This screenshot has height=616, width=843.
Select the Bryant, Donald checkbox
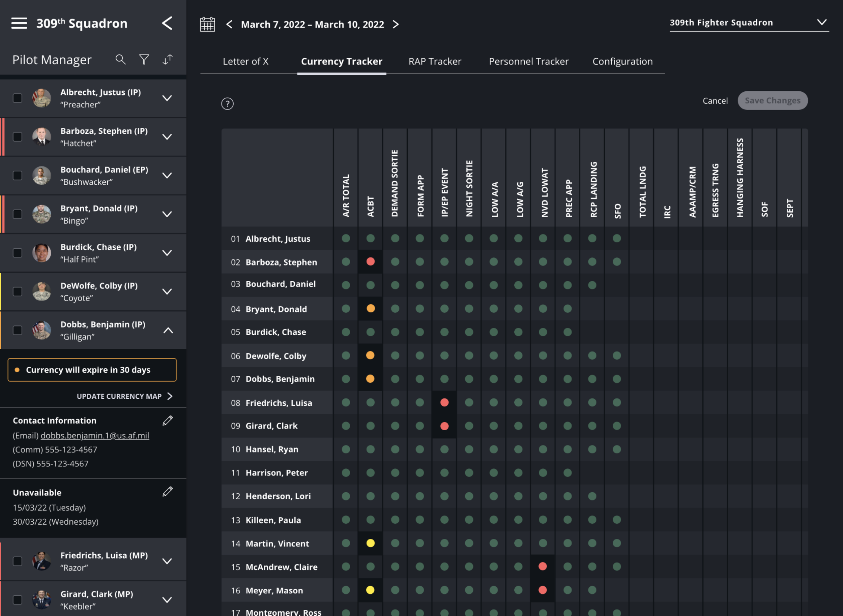point(18,214)
